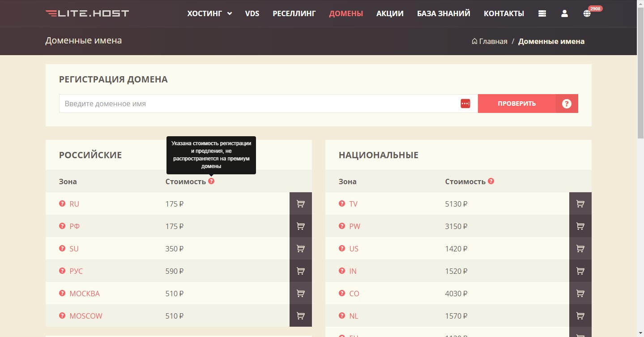This screenshot has width=644, height=337.
Task: Click the info icon before US zone
Action: coord(342,248)
